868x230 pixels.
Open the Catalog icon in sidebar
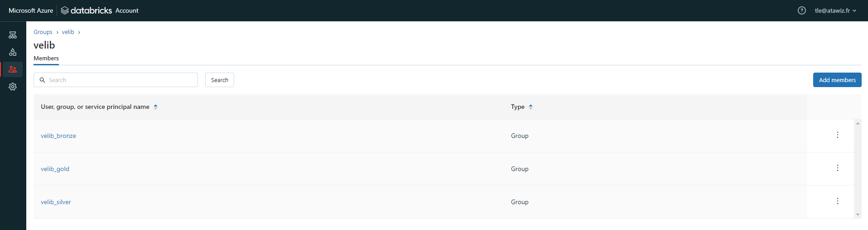13,52
